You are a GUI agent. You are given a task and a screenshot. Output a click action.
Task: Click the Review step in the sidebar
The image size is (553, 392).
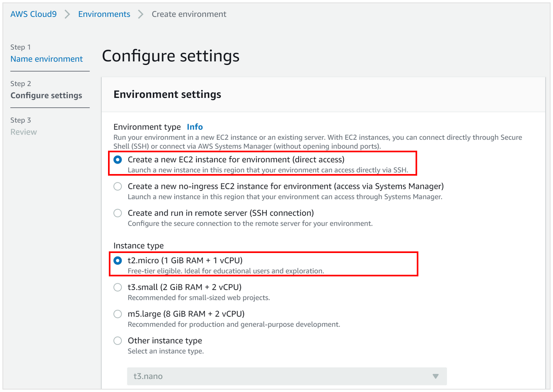pyautogui.click(x=23, y=132)
